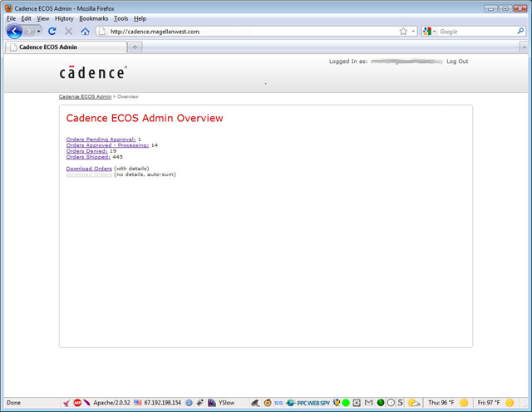Click the YSlow status bar icon
The width and height of the screenshot is (532, 412).
(212, 403)
